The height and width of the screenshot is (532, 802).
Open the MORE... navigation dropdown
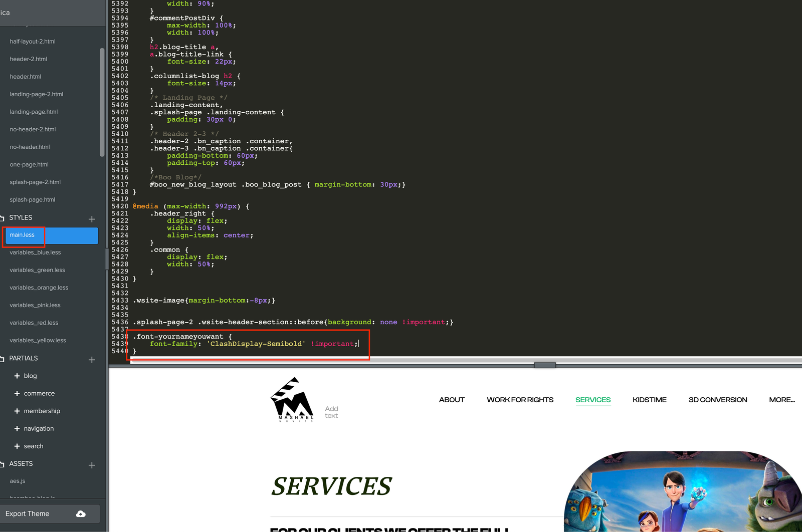click(781, 399)
